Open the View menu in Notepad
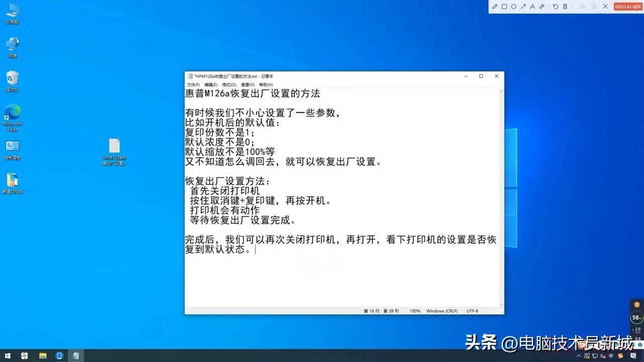 click(248, 85)
